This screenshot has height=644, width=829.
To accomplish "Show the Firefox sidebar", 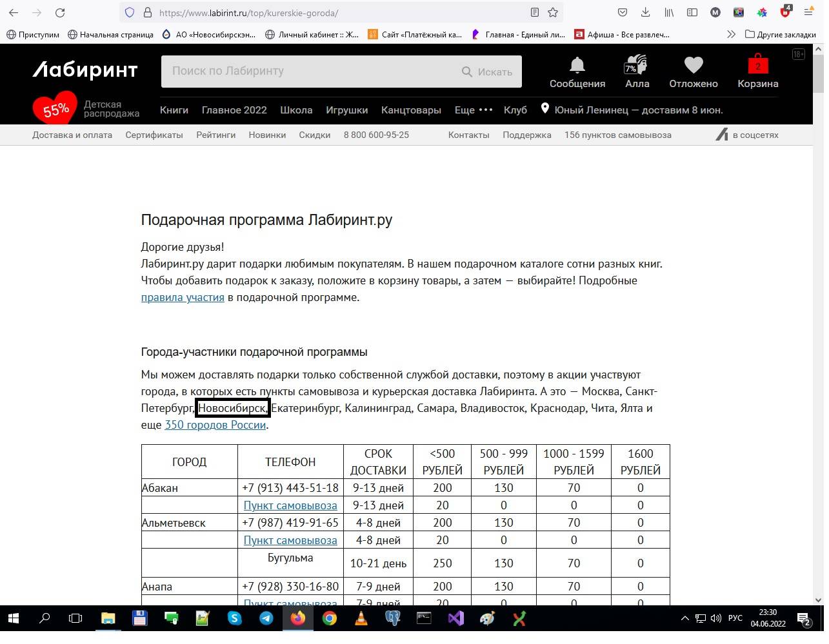I will [x=692, y=12].
